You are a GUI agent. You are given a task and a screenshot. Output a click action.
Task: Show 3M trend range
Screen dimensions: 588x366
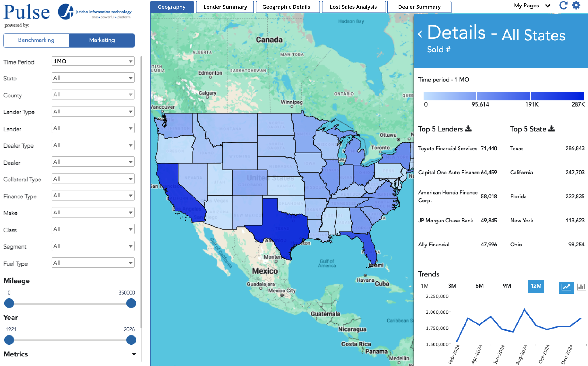452,286
